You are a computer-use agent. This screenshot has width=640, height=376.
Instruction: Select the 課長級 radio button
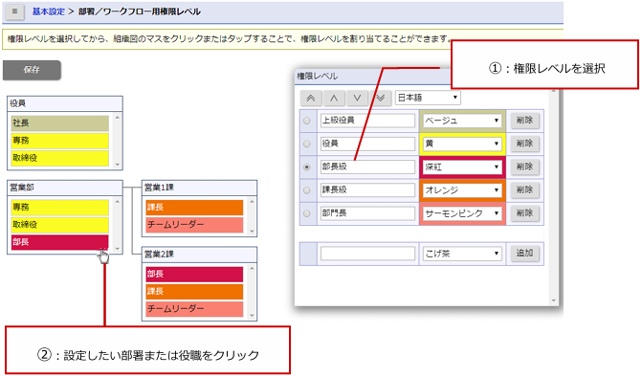[307, 190]
